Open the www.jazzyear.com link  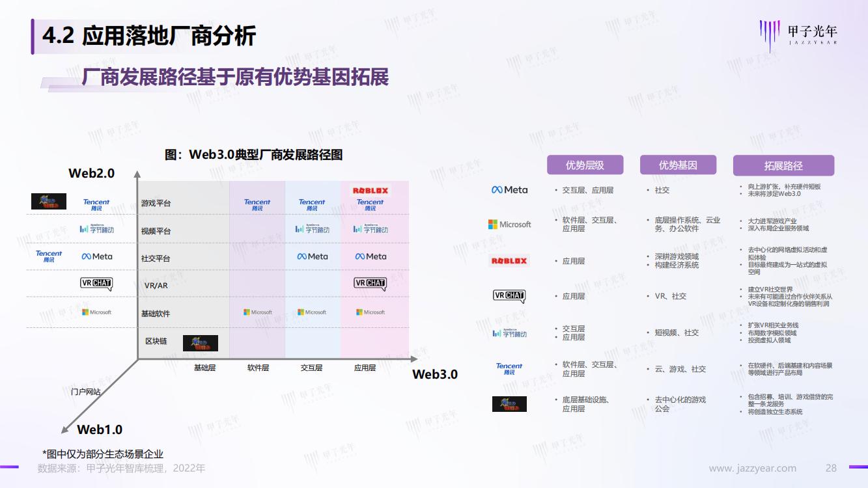pos(752,468)
